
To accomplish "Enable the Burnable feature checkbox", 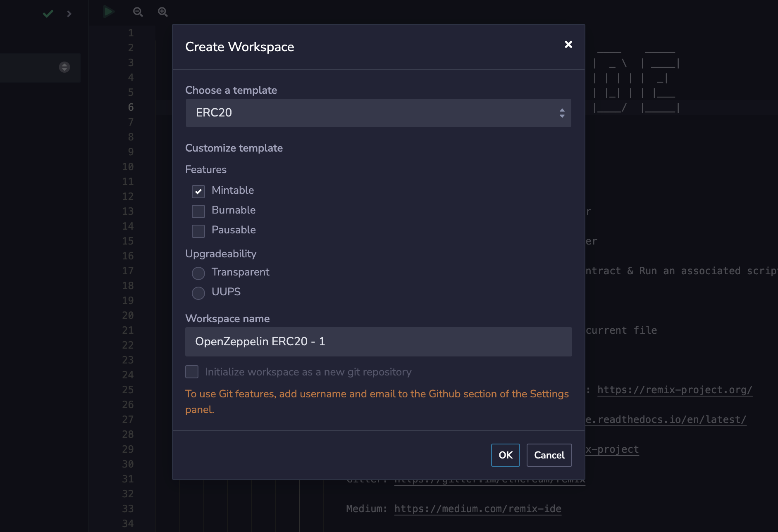I will pos(198,211).
